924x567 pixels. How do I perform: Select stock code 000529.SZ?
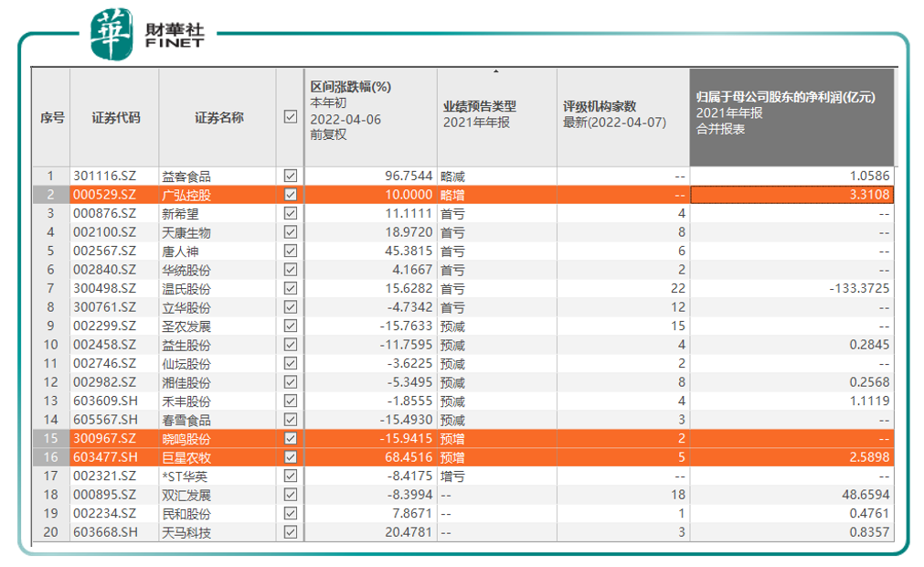[104, 195]
